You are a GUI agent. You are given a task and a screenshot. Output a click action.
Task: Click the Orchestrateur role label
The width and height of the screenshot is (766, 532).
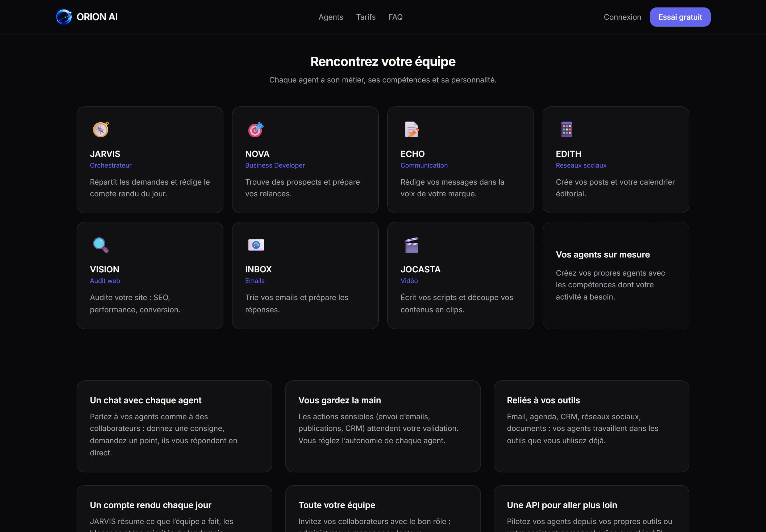[x=111, y=165]
